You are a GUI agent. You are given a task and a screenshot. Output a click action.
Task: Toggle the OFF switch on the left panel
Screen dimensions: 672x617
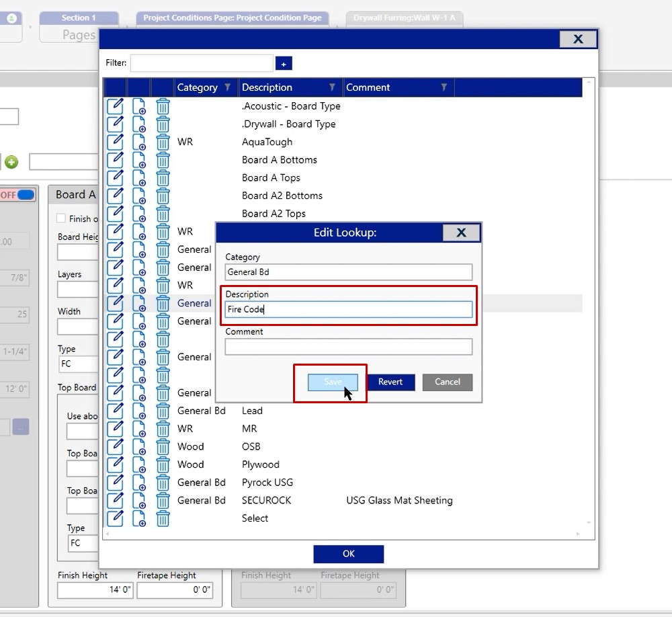tap(18, 195)
